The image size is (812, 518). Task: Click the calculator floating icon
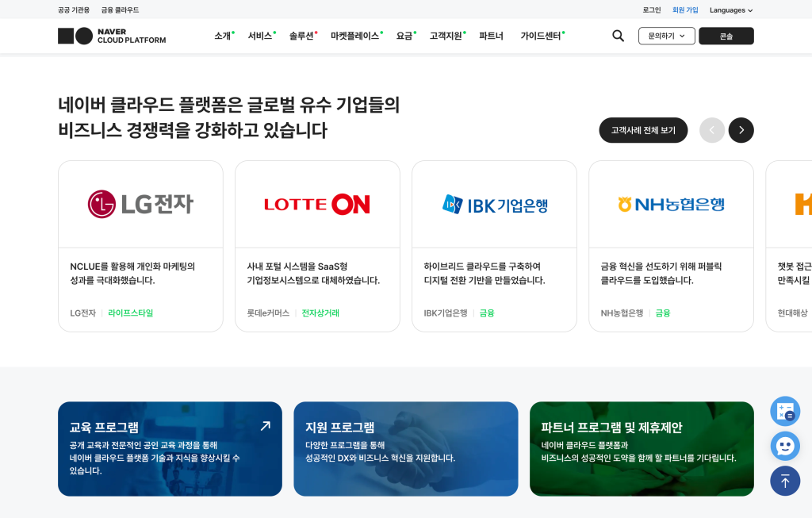click(x=785, y=411)
